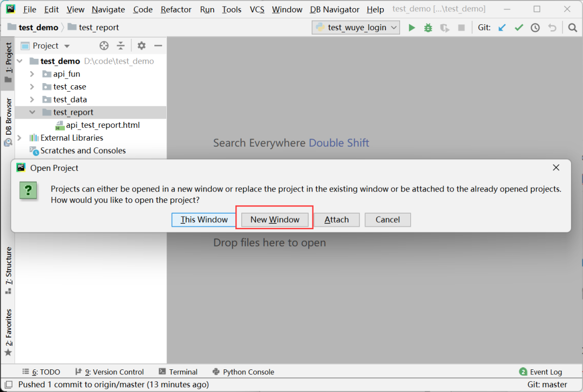Click the New Window button
This screenshot has height=392, width=583.
(275, 219)
